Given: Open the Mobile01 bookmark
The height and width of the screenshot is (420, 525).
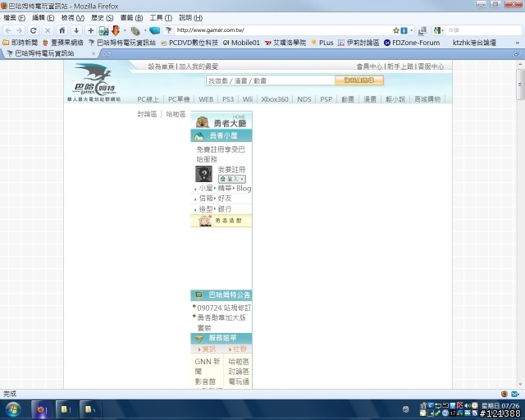Looking at the screenshot, I should 241,43.
